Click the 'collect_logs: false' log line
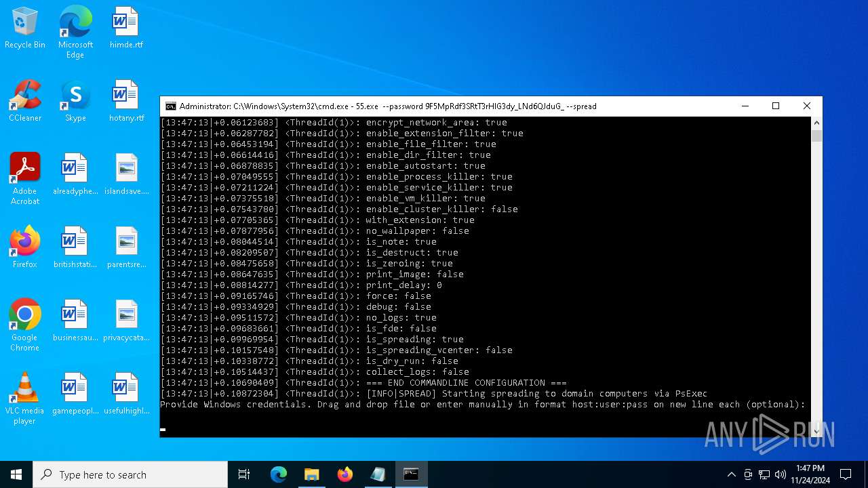Screen dimensions: 868x488 (x=315, y=372)
